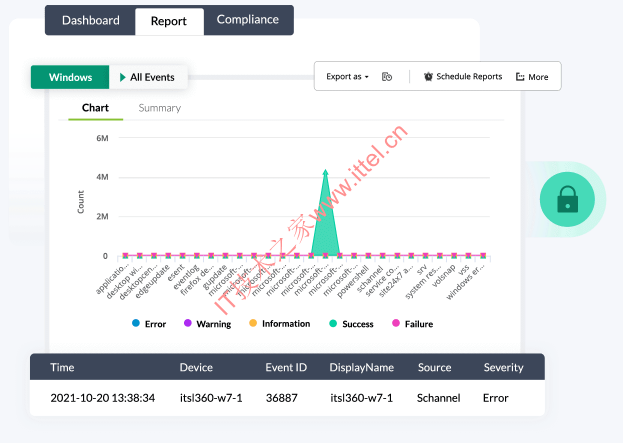This screenshot has height=443, width=623.
Task: Switch to the Dashboard tab
Action: click(90, 20)
